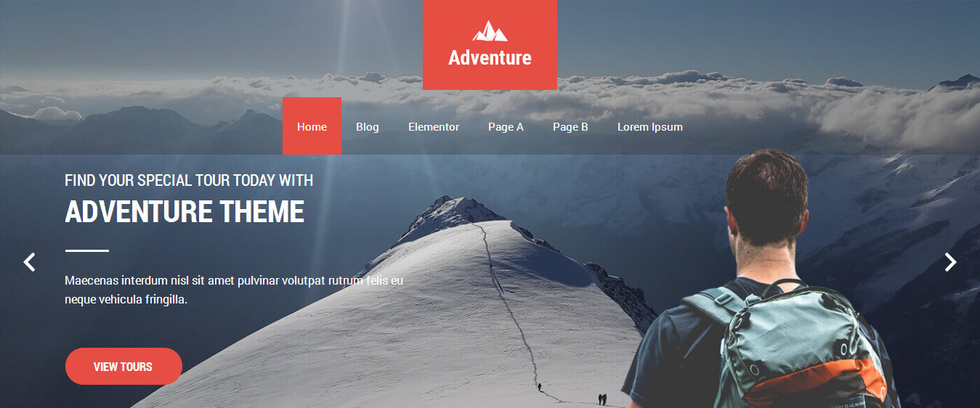Viewport: 980px width, 408px height.
Task: Open the Lorem Ipsum menu item
Action: pyautogui.click(x=650, y=126)
